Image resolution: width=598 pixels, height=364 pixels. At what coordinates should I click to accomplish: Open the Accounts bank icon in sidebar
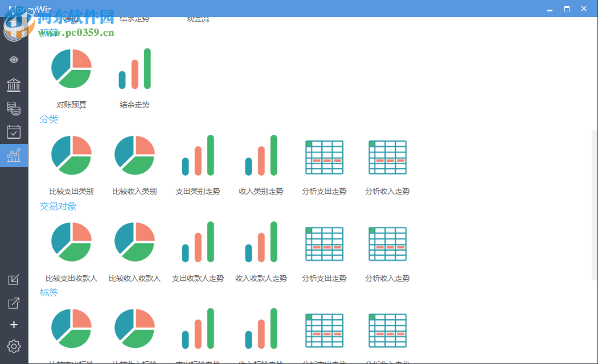14,85
